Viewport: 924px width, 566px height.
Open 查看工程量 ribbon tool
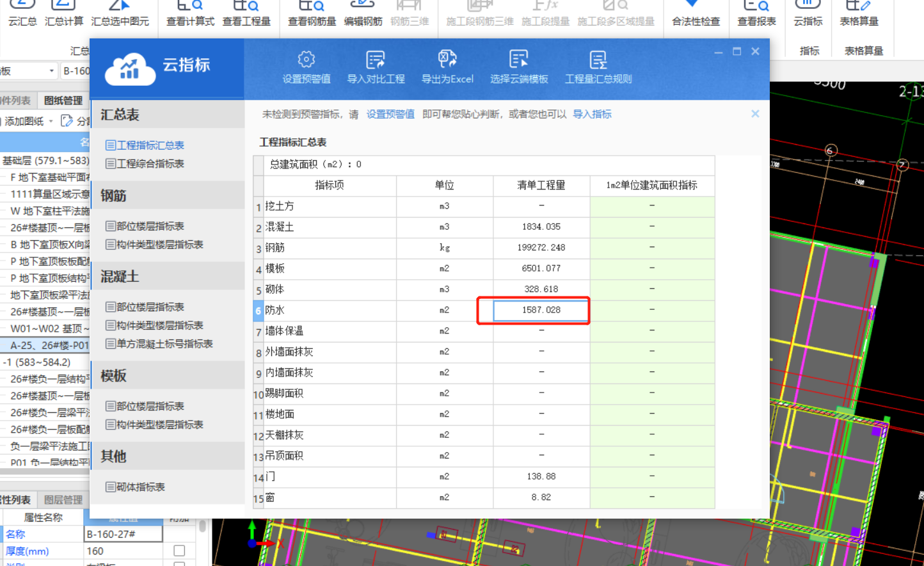246,13
